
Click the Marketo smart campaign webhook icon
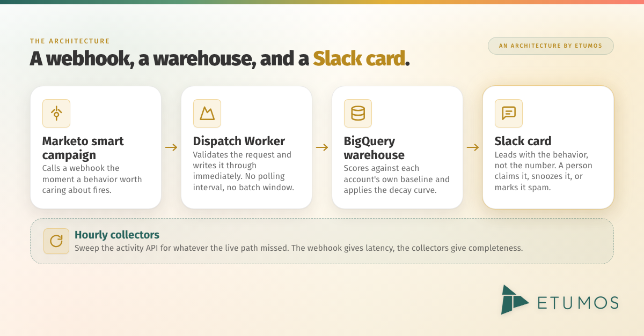56,113
